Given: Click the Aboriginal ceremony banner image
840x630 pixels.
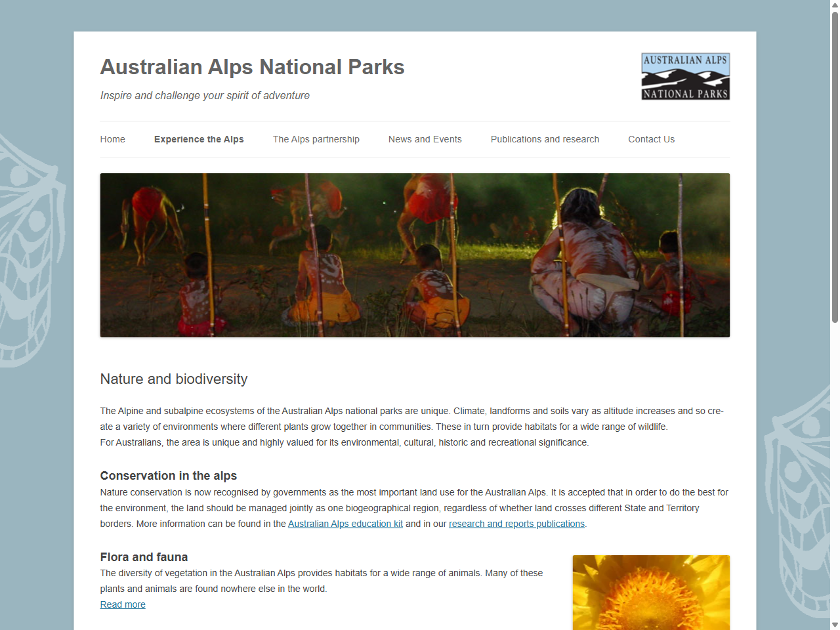Looking at the screenshot, I should click(x=415, y=255).
